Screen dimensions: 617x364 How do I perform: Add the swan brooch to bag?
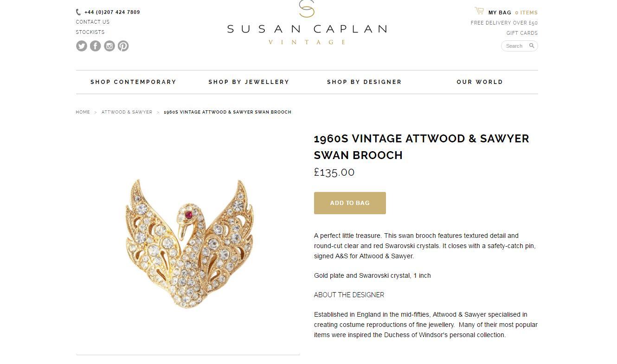click(x=350, y=203)
